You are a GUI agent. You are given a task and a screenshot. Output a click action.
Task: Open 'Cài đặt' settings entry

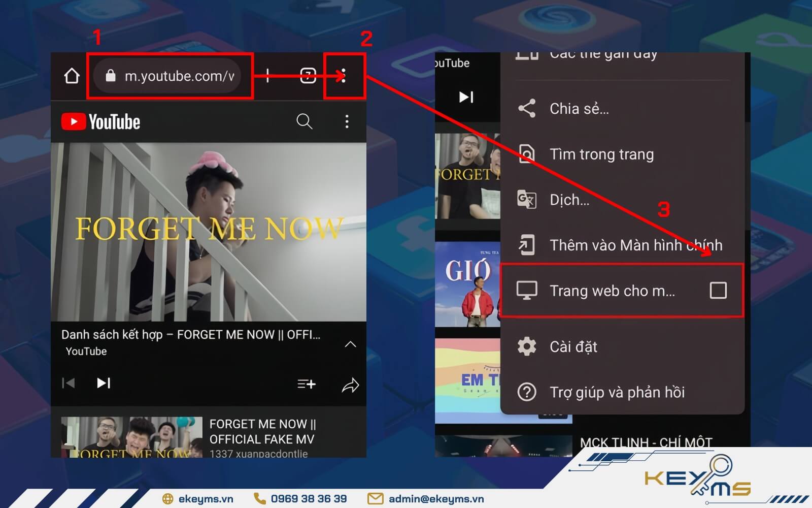pos(622,346)
